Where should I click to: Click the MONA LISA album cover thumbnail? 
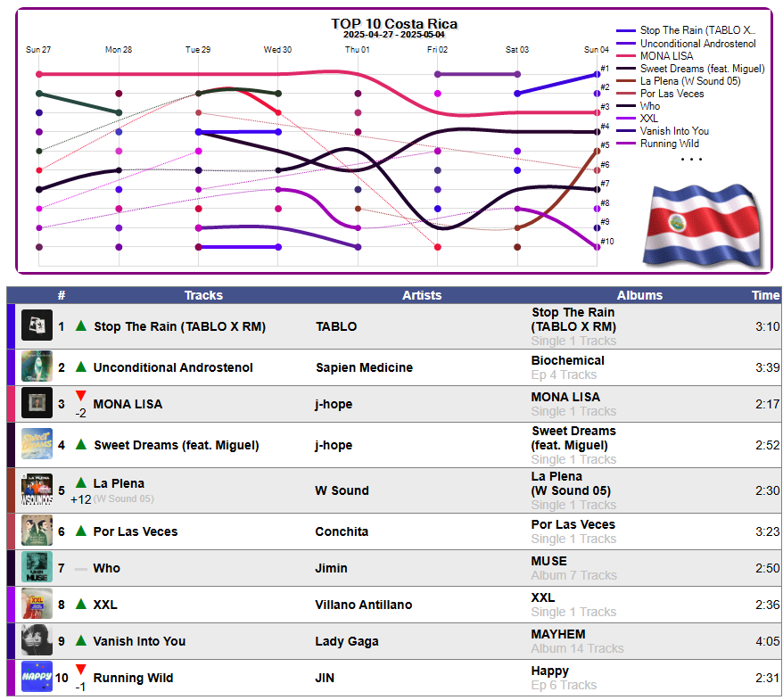(37, 403)
